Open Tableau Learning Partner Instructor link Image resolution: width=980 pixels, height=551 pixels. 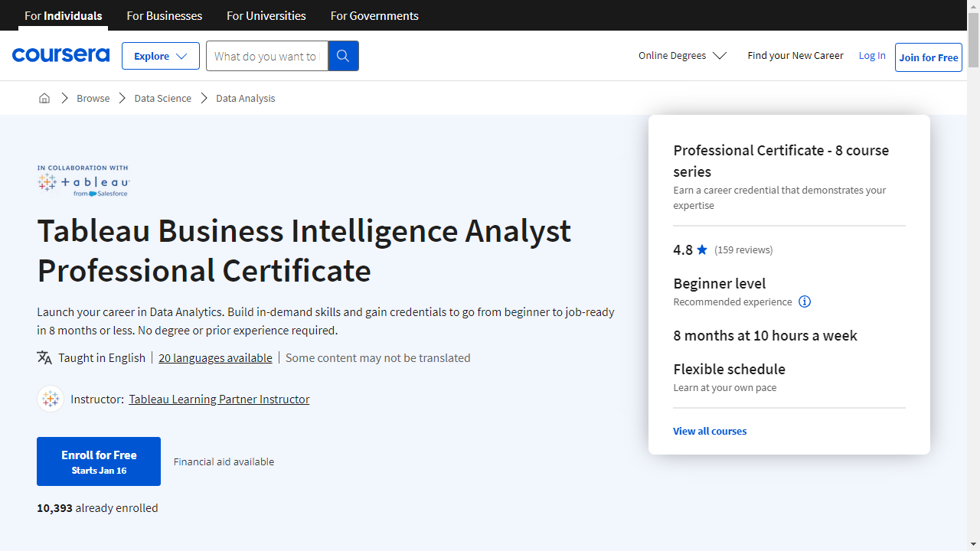[x=219, y=399]
